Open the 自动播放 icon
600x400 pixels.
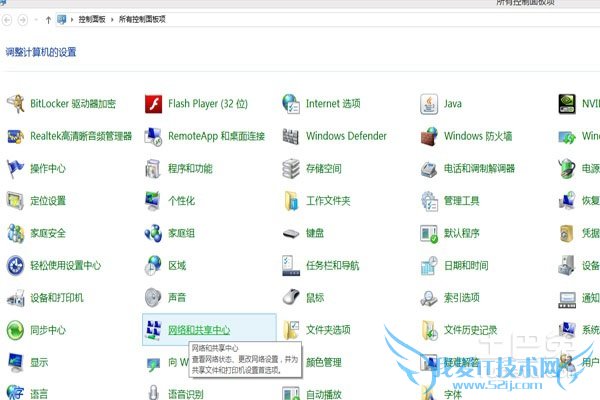(291, 393)
